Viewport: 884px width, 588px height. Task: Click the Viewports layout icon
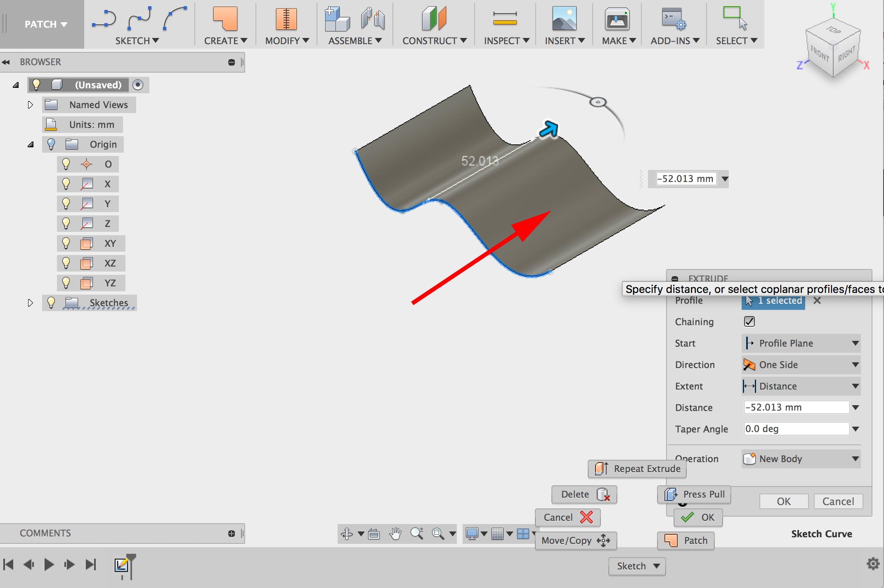point(523,534)
